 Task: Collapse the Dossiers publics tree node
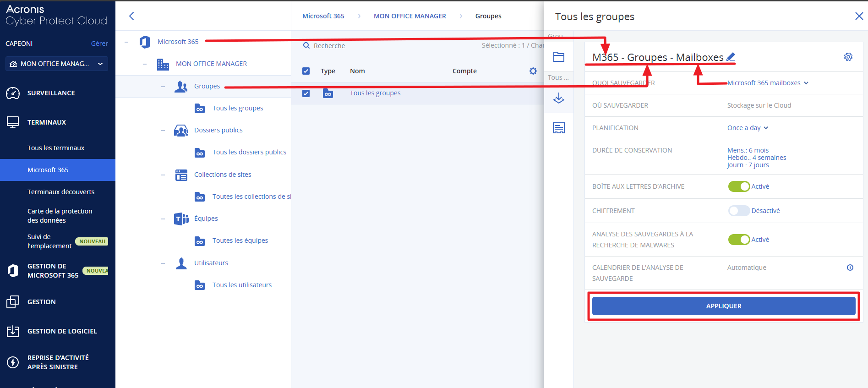163,131
